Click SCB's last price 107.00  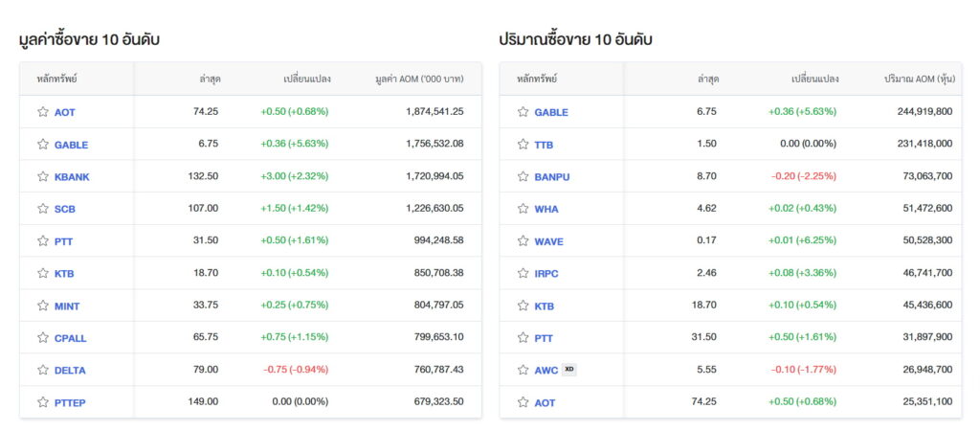pyautogui.click(x=203, y=208)
